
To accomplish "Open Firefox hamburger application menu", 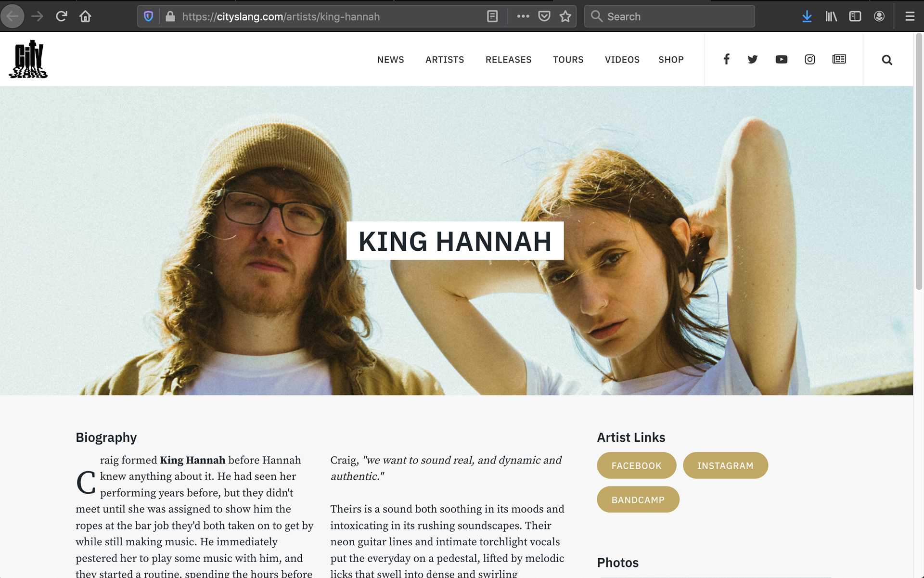I will coord(910,16).
